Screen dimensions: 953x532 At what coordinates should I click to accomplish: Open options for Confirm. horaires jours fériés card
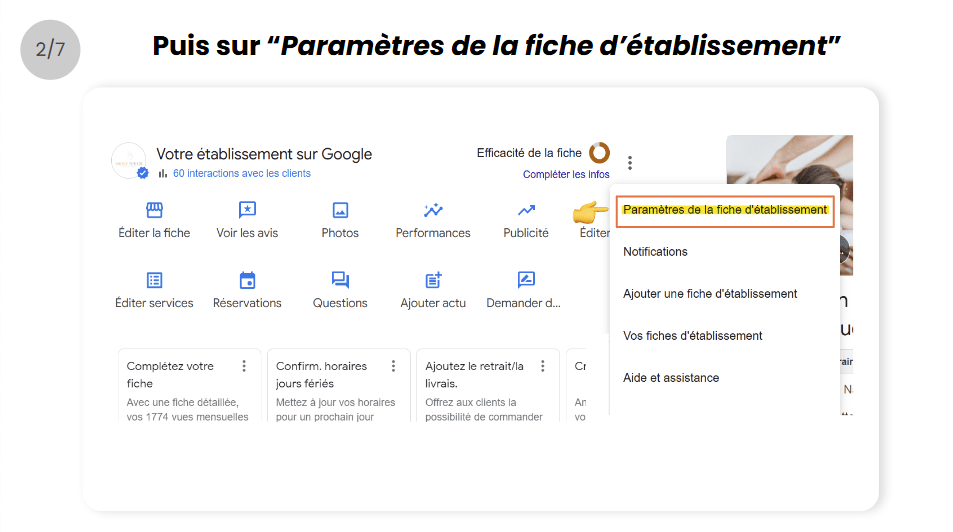[x=393, y=366]
